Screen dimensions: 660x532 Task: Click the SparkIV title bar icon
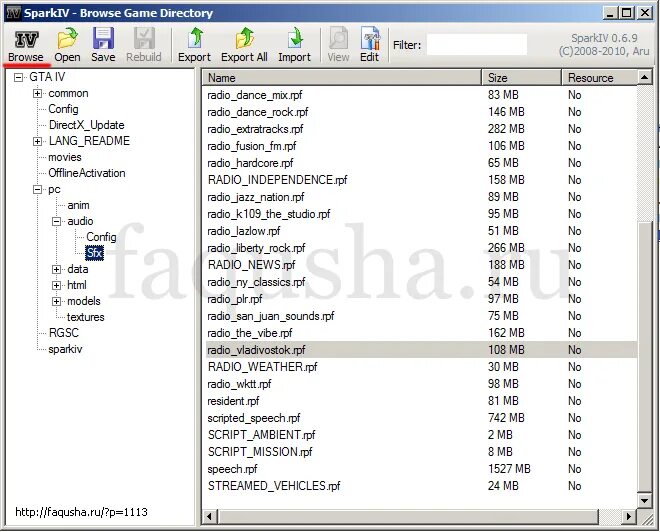pos(13,13)
